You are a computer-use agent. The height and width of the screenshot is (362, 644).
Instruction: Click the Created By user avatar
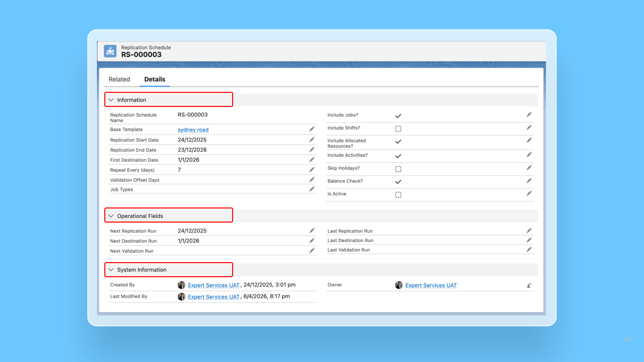coord(181,285)
